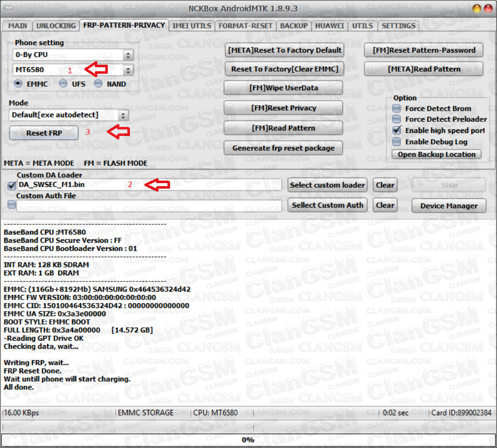Click the NCKBox application icon in title bar
The height and width of the screenshot is (448, 497).
point(9,7)
